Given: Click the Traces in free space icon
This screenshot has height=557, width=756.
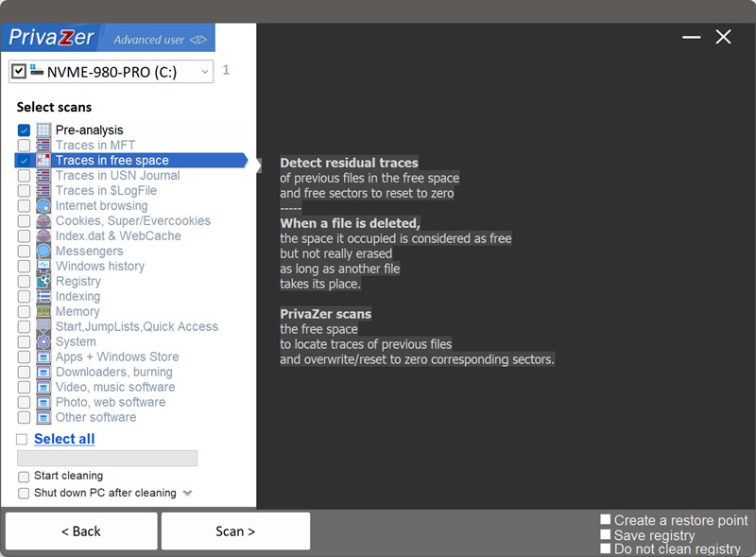Looking at the screenshot, I should (x=43, y=160).
